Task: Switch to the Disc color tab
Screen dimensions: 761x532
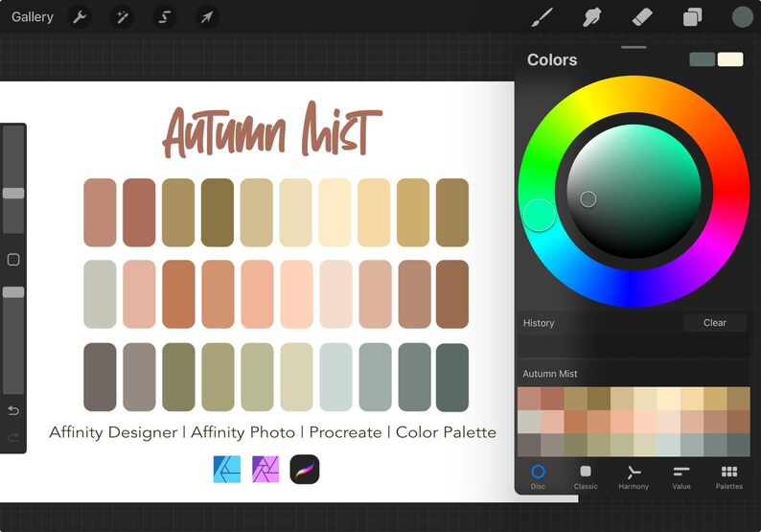Action: pos(538,476)
